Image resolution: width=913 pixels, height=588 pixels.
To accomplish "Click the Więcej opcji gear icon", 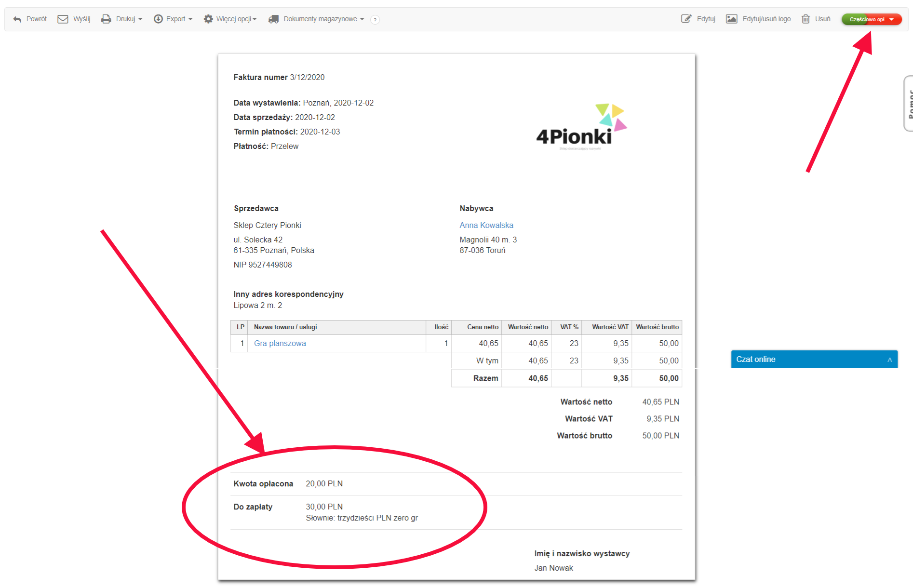I will tap(208, 19).
